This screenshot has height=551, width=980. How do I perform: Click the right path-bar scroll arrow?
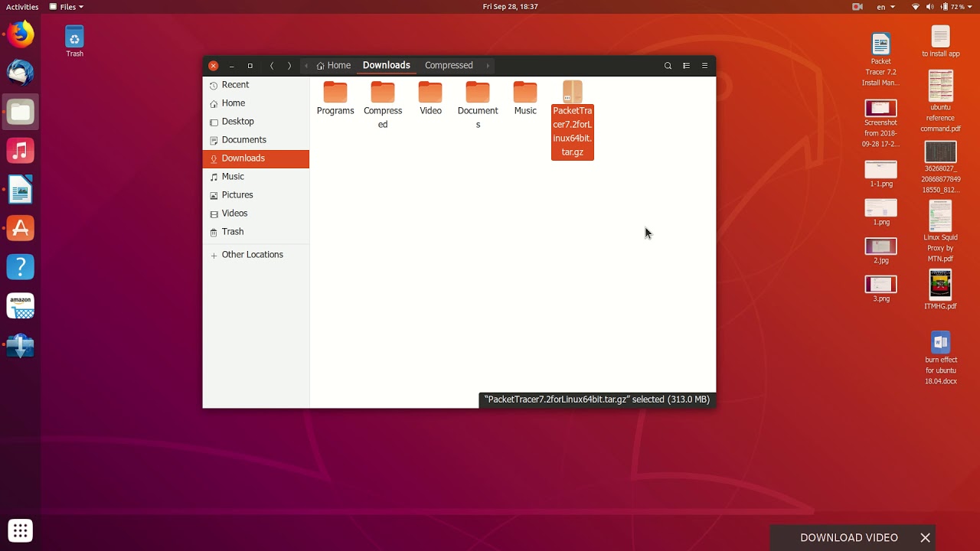point(488,66)
